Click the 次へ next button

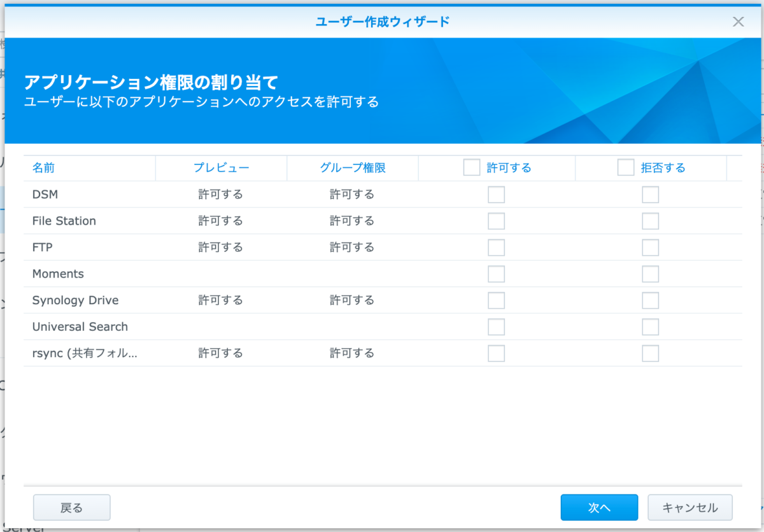click(x=599, y=507)
